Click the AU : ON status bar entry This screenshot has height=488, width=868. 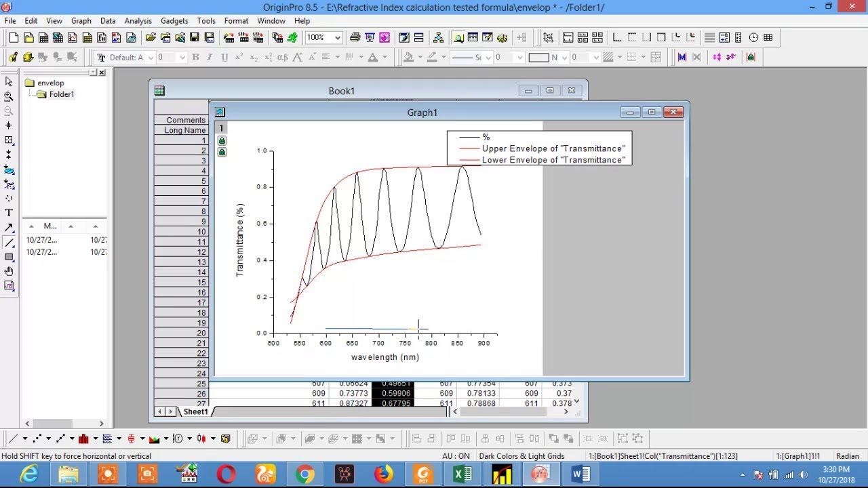[456, 456]
